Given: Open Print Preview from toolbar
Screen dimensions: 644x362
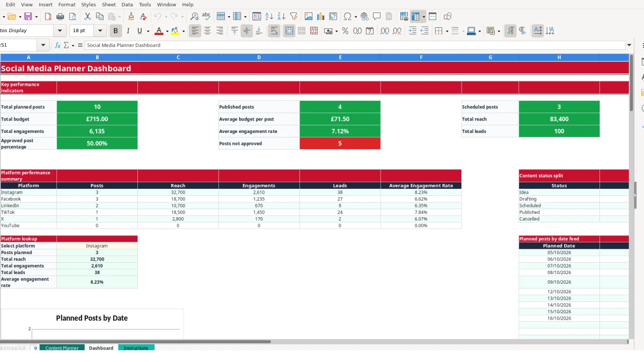Looking at the screenshot, I should click(x=72, y=17).
